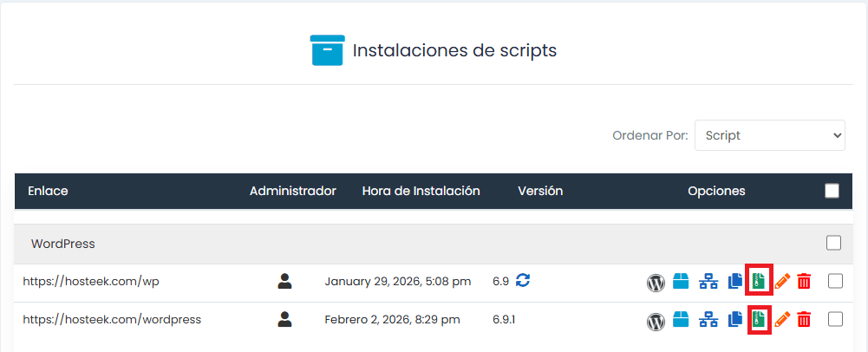Select the checkbox for hosteek.com/wordpress row
This screenshot has width=868, height=352.
tap(835, 319)
